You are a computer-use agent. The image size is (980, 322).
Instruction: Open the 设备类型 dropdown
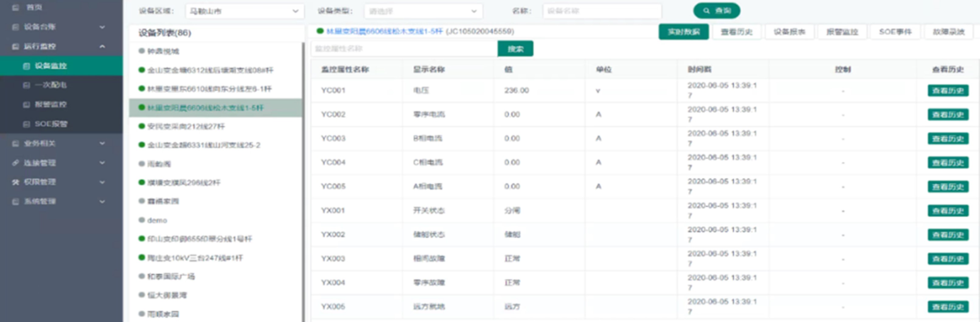coord(423,11)
